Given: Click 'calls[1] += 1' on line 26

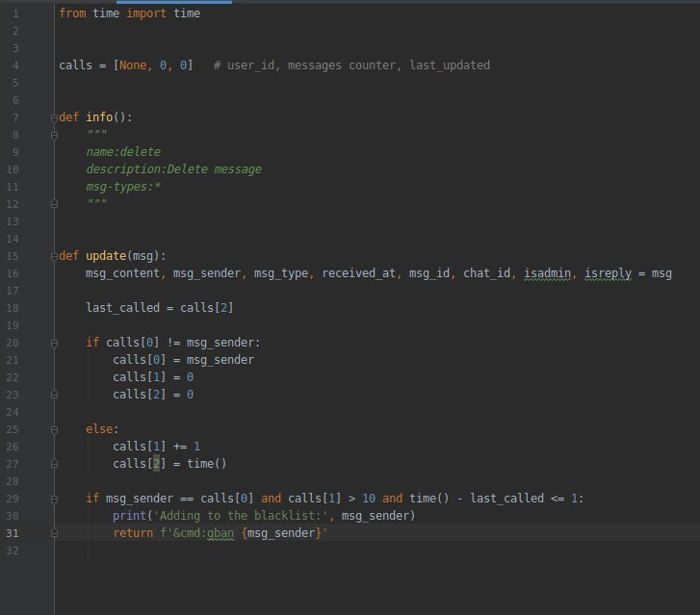Looking at the screenshot, I should 157,447.
